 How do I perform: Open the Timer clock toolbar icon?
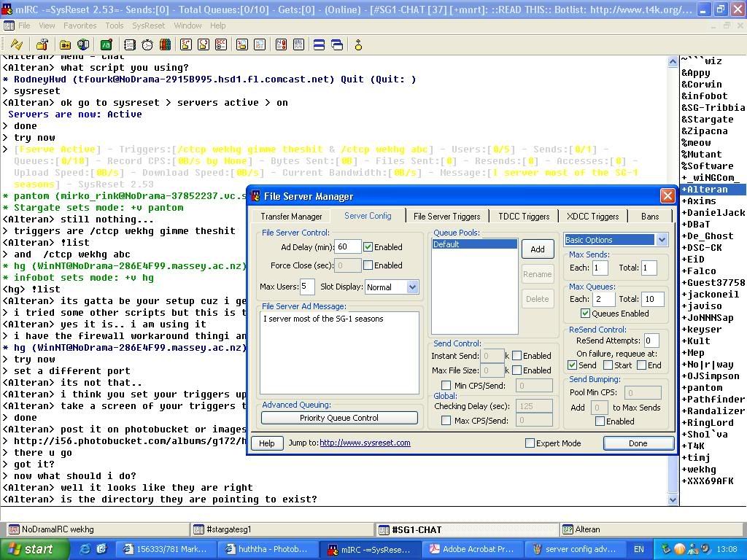(147, 44)
